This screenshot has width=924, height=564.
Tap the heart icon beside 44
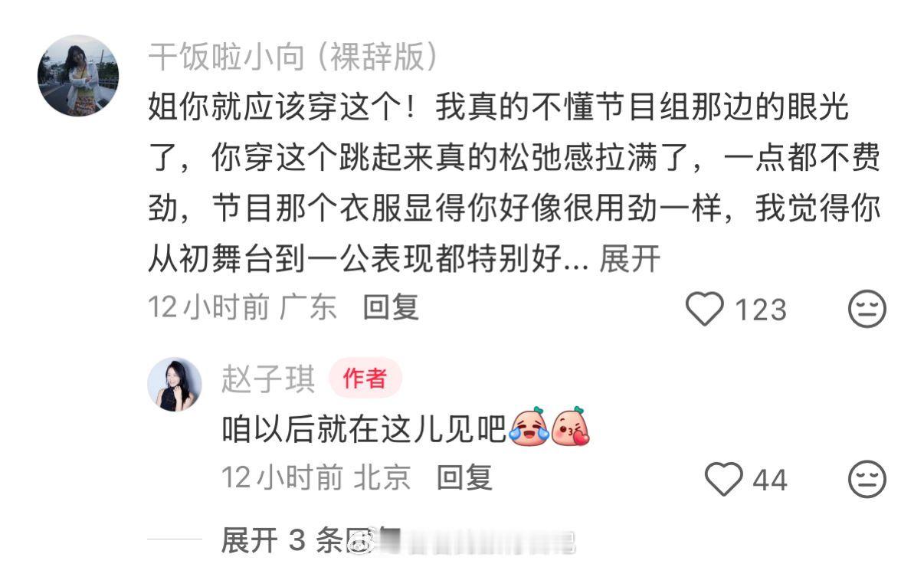click(724, 480)
